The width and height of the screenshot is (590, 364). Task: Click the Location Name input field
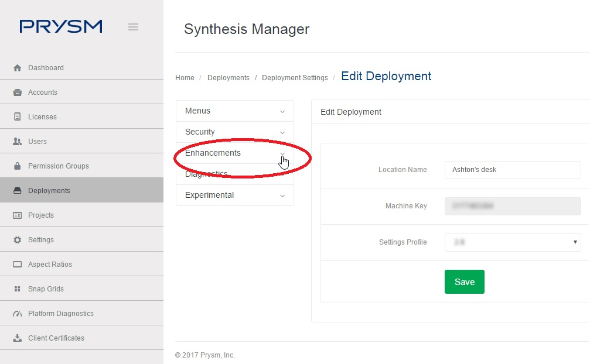[513, 170]
